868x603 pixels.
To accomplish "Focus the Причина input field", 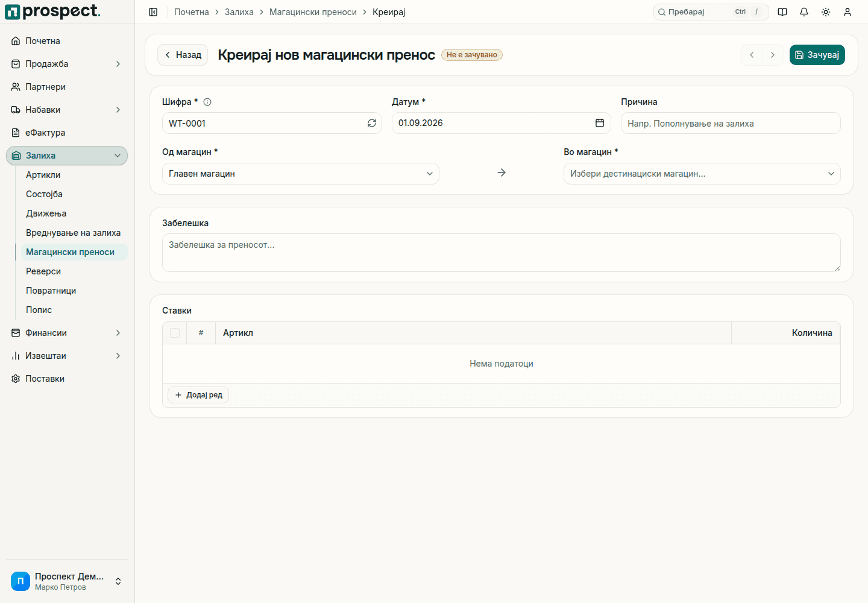I will (x=731, y=123).
